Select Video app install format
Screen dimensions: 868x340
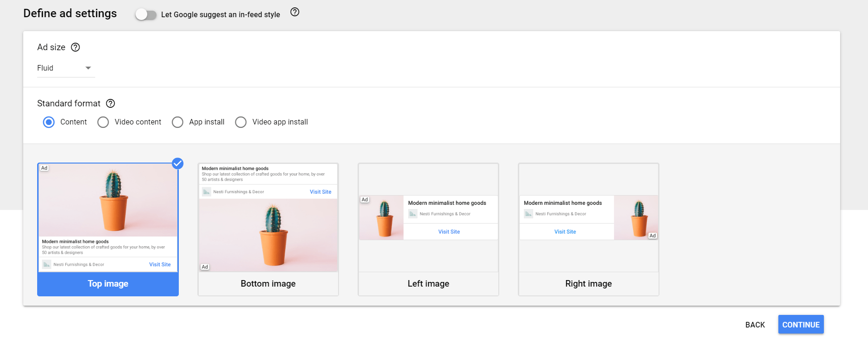(x=241, y=122)
